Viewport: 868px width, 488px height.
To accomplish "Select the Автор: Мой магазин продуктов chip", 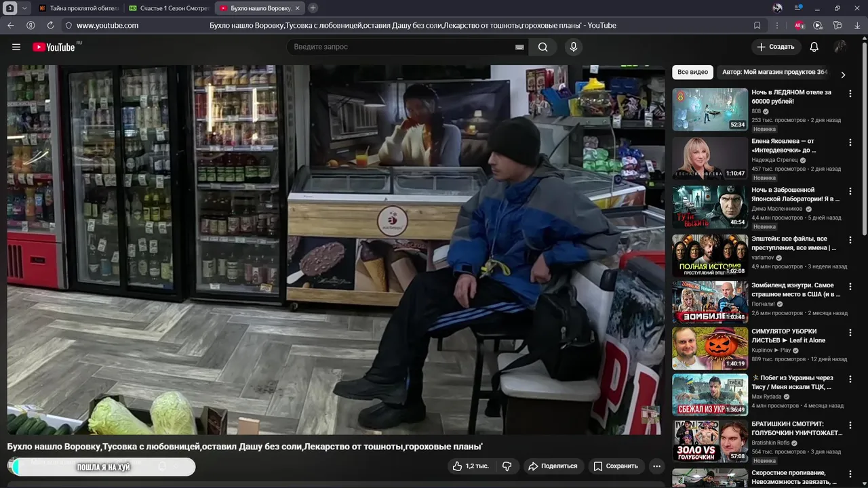I will [x=774, y=72].
